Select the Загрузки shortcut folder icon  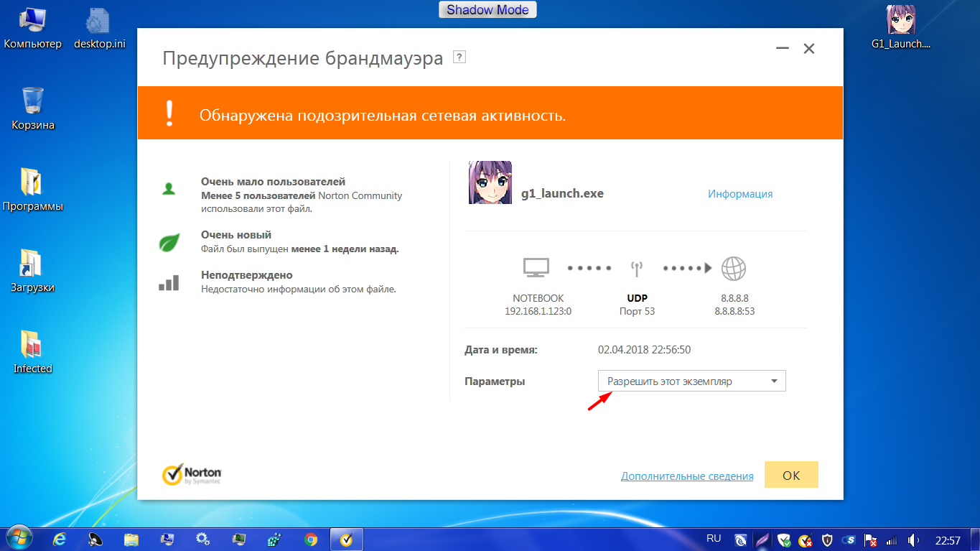coord(33,272)
